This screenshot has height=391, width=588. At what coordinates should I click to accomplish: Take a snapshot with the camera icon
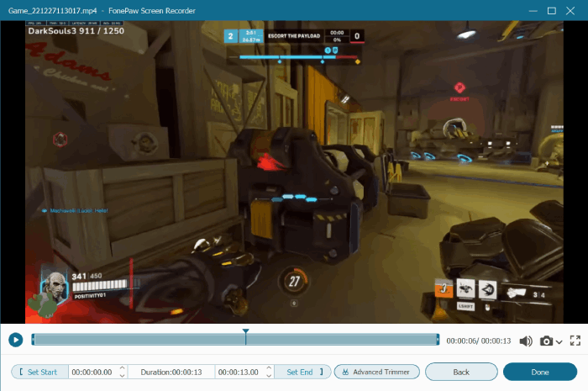click(546, 341)
